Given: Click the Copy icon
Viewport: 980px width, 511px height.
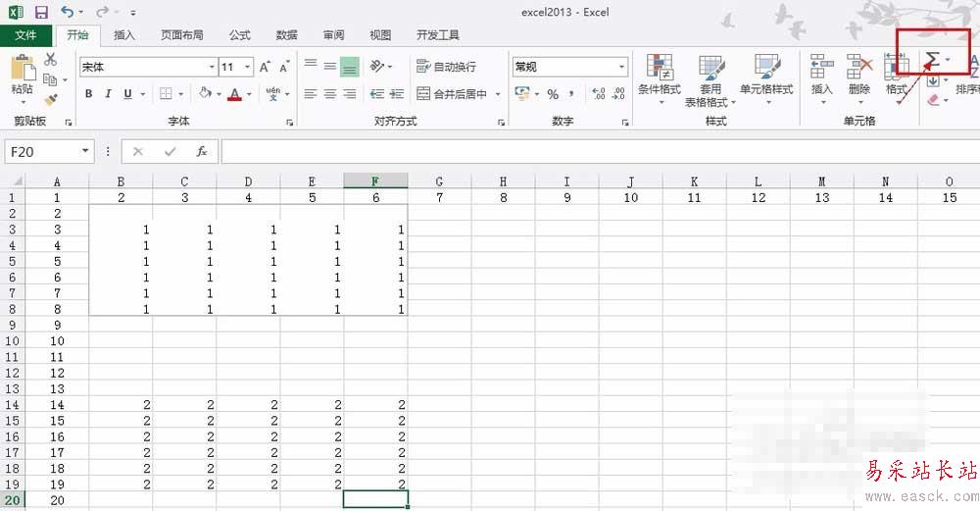Looking at the screenshot, I should (x=50, y=79).
